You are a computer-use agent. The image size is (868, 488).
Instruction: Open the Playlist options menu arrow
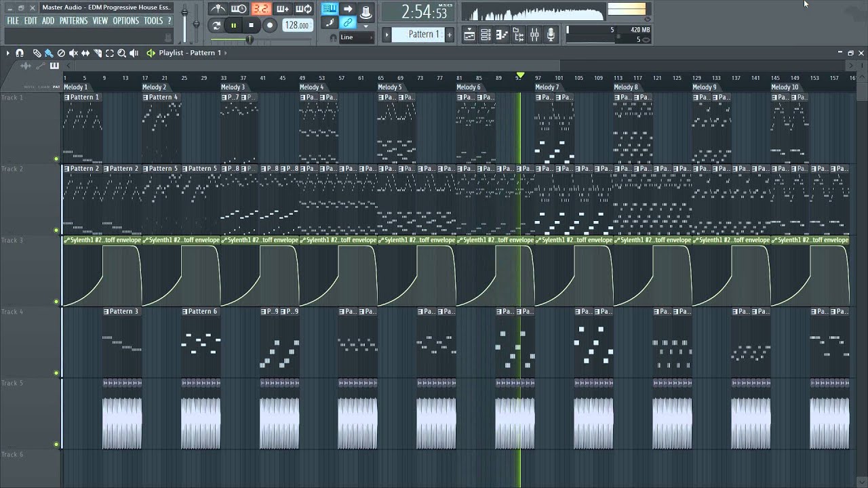point(8,53)
